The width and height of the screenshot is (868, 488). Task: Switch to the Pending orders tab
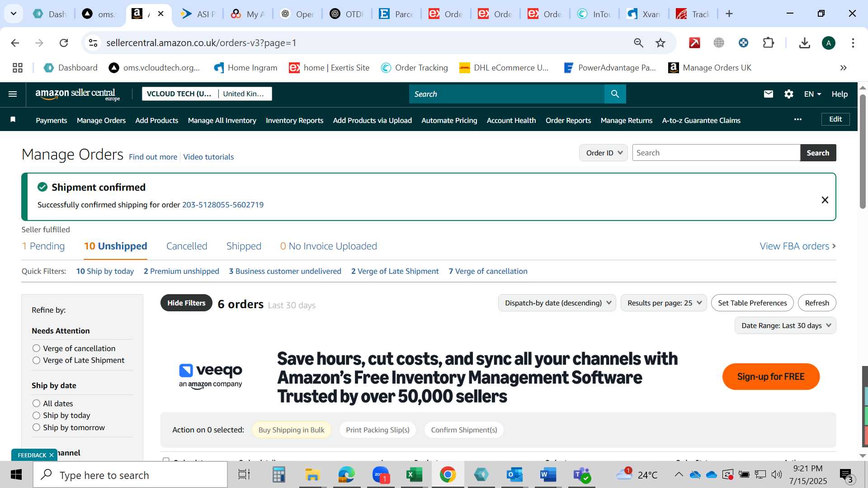click(x=43, y=246)
